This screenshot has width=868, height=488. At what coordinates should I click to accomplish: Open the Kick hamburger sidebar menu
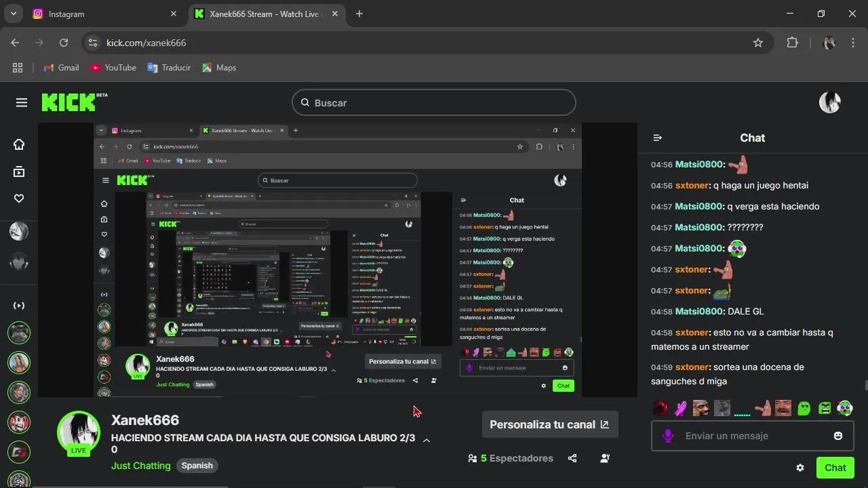coord(22,102)
